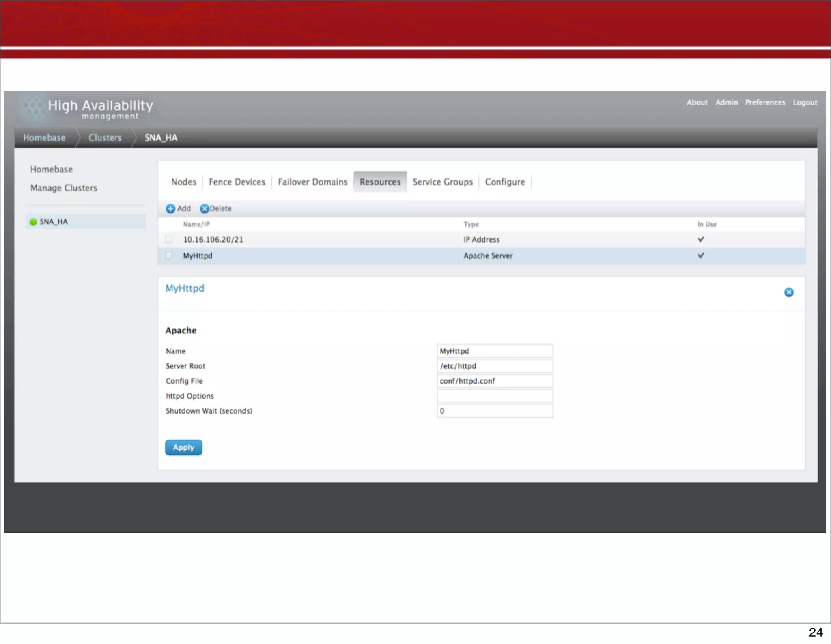Click the Delete resource icon
The image size is (831, 644).
[205, 208]
